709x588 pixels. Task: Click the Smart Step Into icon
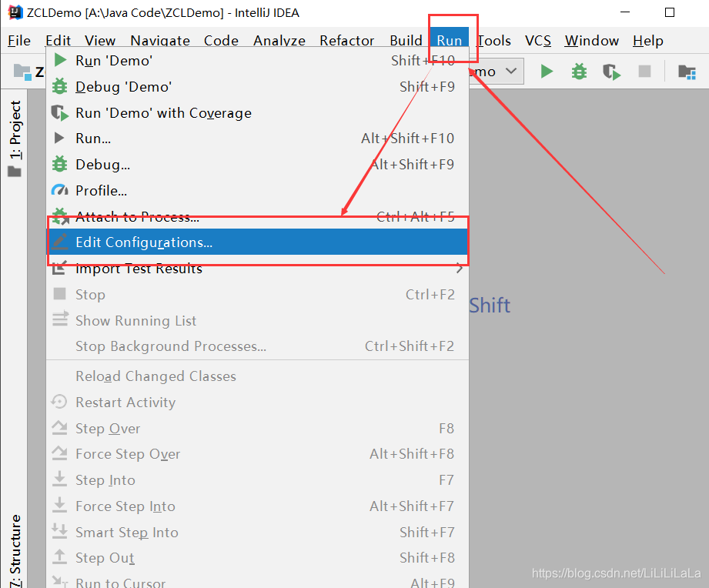(x=59, y=531)
